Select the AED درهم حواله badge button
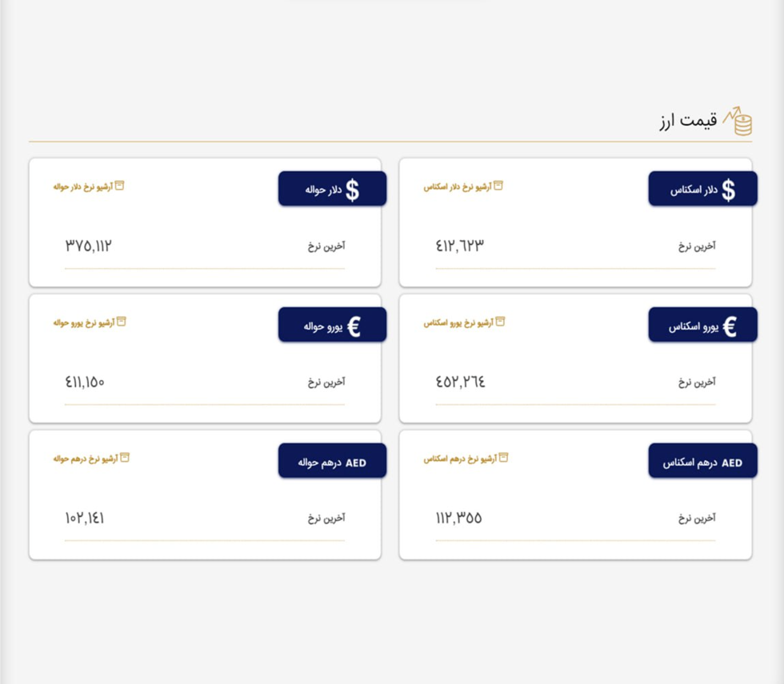Screen dimensions: 784x684 (x=332, y=461)
